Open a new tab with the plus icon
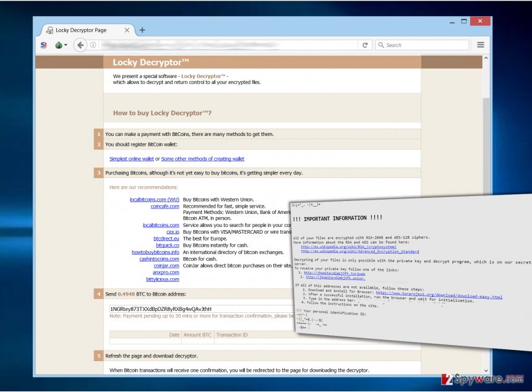The image size is (532, 392). point(142,29)
